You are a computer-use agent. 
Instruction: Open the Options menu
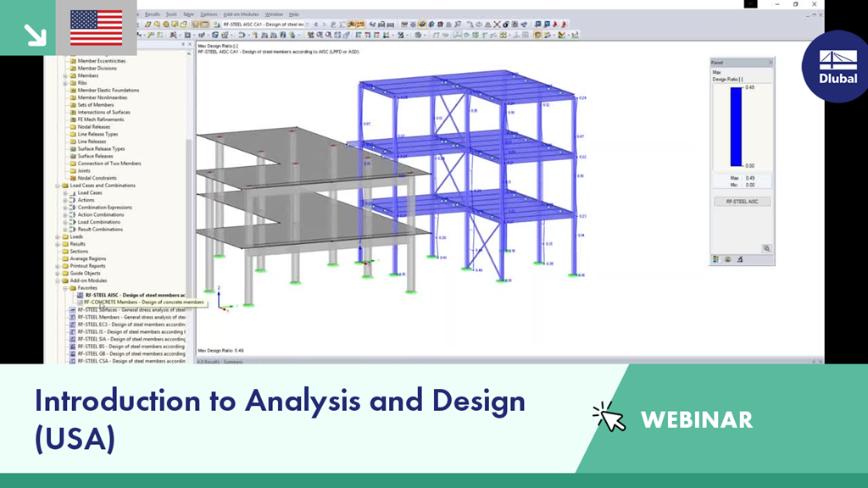pos(209,14)
